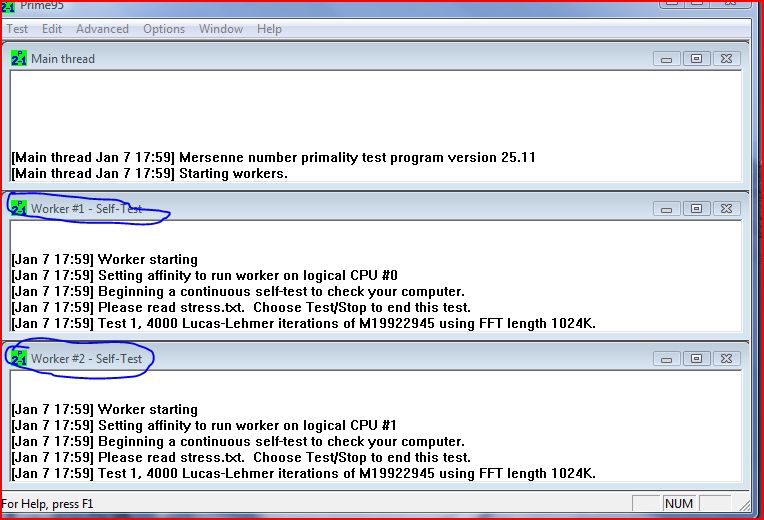Maximize the Worker #1 Self-Test window
The height and width of the screenshot is (520, 764).
tap(696, 209)
